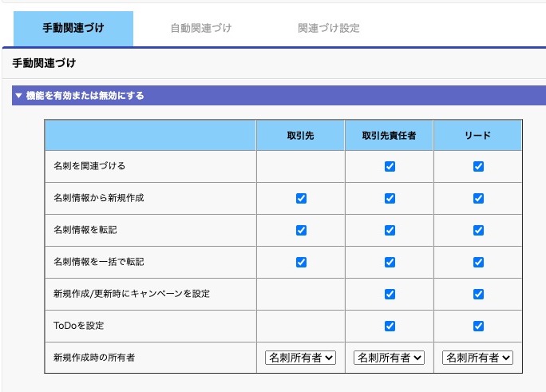Click the ToDoを設定 row label
546x392 pixels.
pos(79,326)
